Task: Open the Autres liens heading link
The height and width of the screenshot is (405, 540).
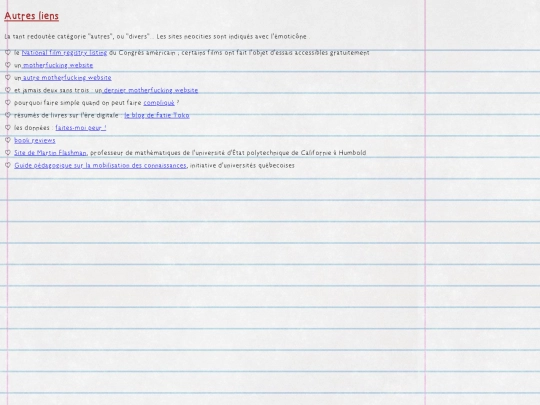Action: coord(31,16)
